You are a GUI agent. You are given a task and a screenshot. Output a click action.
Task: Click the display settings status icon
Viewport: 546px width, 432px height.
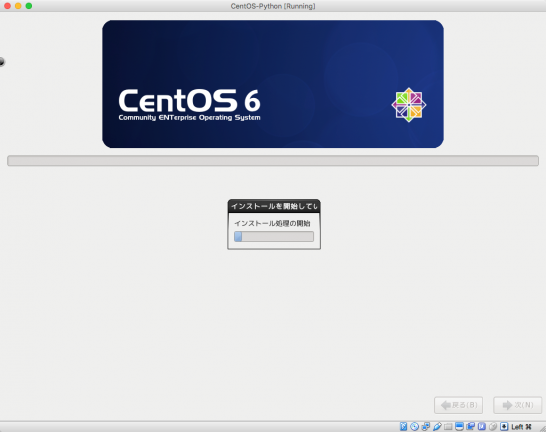459,426
